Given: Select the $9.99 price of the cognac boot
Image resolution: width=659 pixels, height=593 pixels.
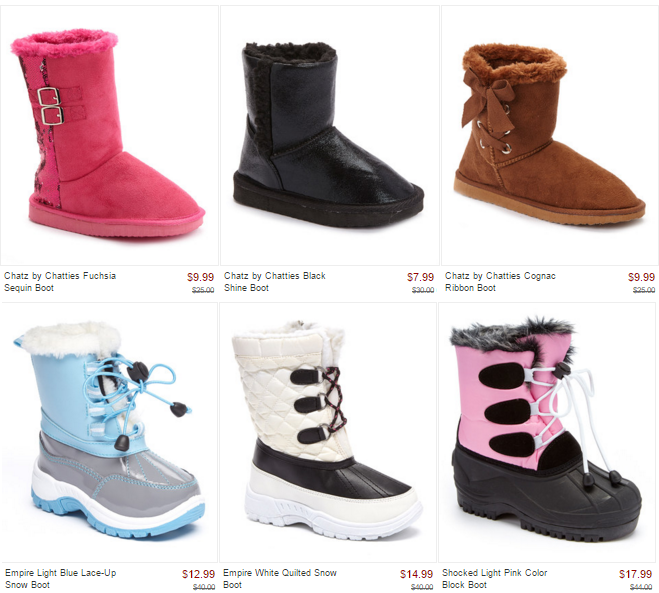Looking at the screenshot, I should (x=641, y=277).
